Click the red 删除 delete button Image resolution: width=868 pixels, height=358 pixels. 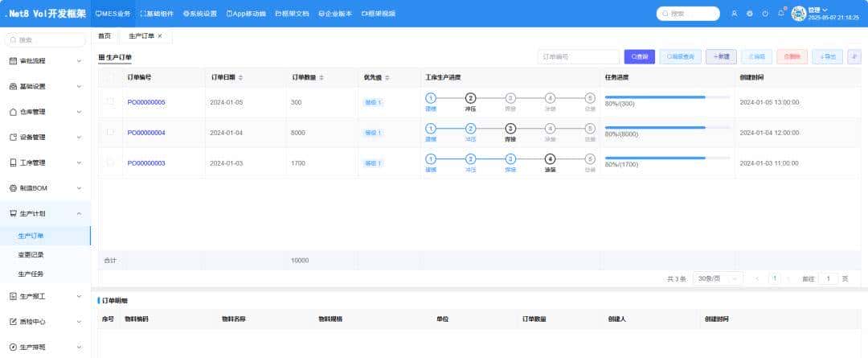click(x=792, y=56)
